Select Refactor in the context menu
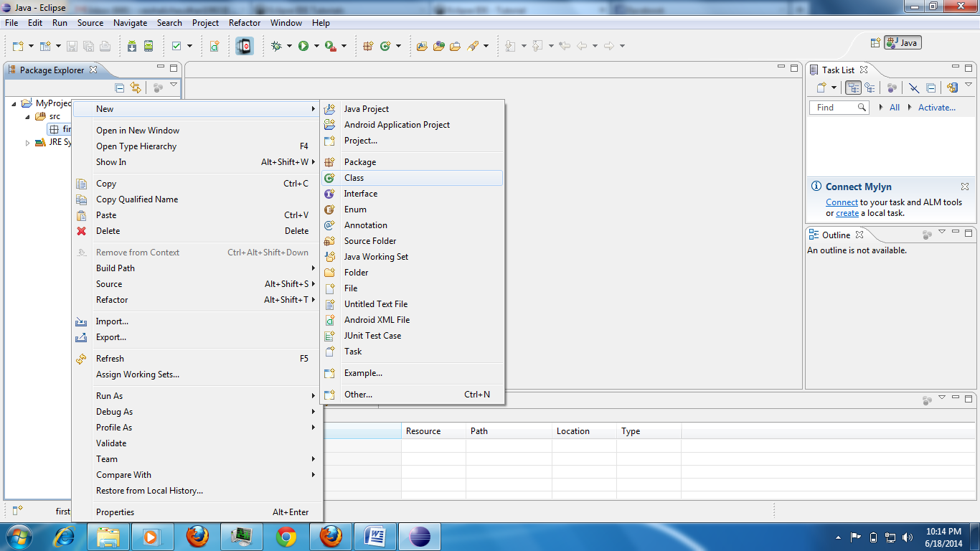The height and width of the screenshot is (551, 980). [x=197, y=300]
